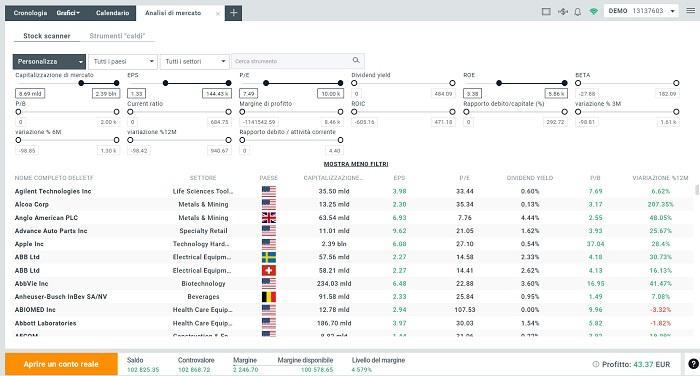Screen dimensions: 700x376
Task: Open the Tutti i paesi dropdown
Action: pyautogui.click(x=123, y=61)
